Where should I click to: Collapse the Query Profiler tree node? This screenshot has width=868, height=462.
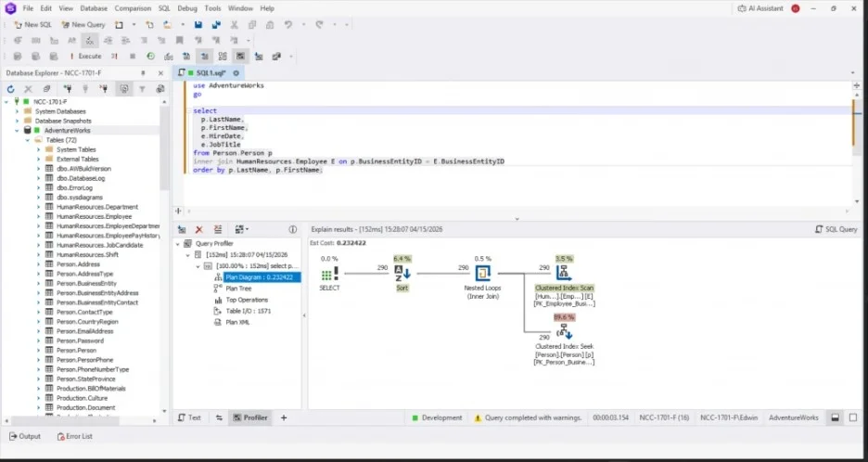pos(178,244)
